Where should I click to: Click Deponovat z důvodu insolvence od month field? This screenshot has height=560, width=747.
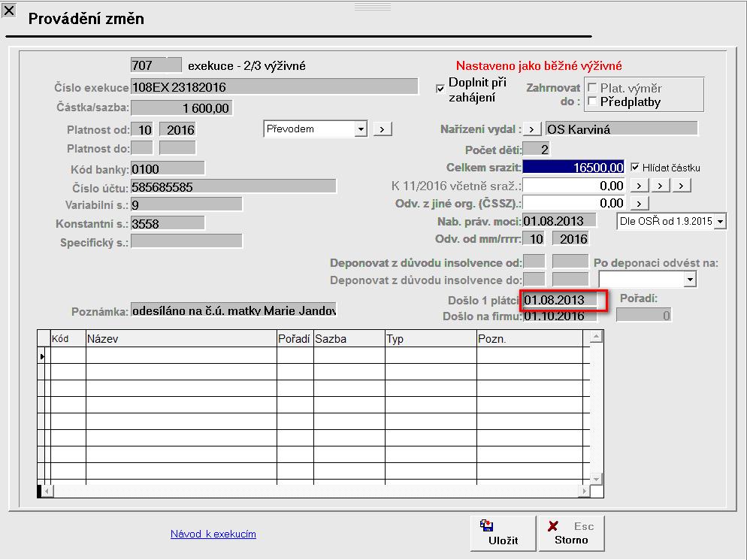click(x=534, y=262)
